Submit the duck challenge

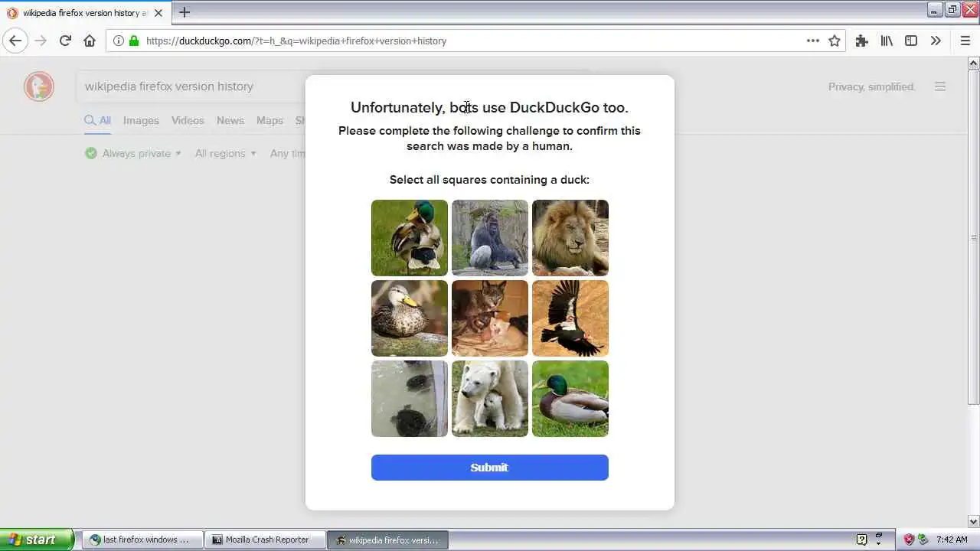(x=490, y=468)
